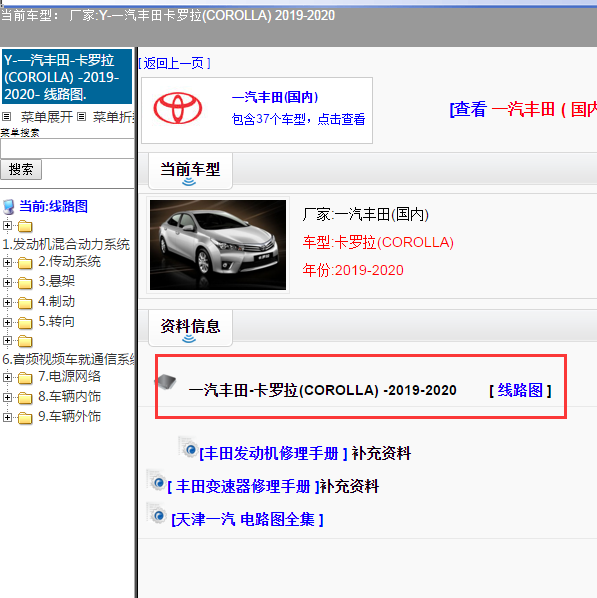Expand the 1.发动机混合动力系统 tree node
The height and width of the screenshot is (598, 597).
point(7,225)
